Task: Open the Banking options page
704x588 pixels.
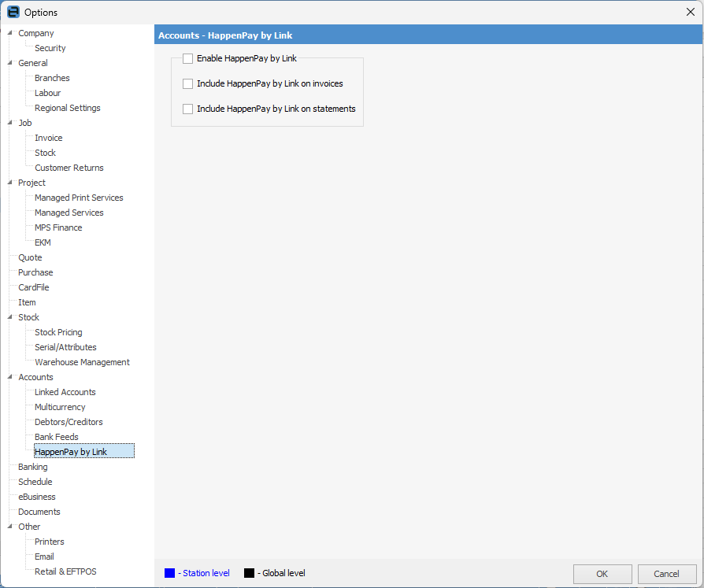Action: (x=33, y=467)
